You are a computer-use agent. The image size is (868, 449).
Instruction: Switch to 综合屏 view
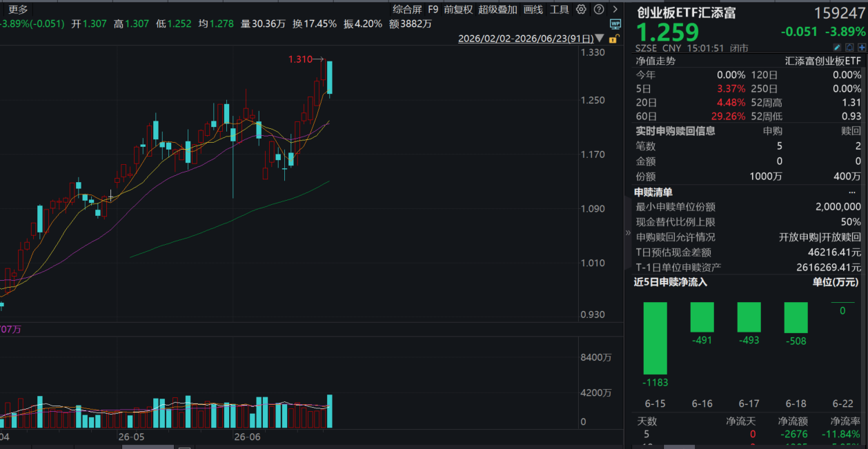(407, 9)
